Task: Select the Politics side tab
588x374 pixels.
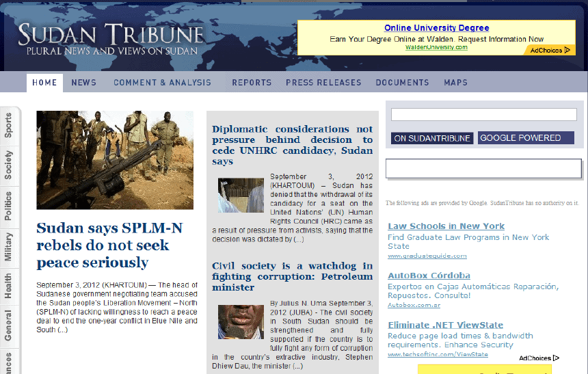Action: (x=9, y=206)
